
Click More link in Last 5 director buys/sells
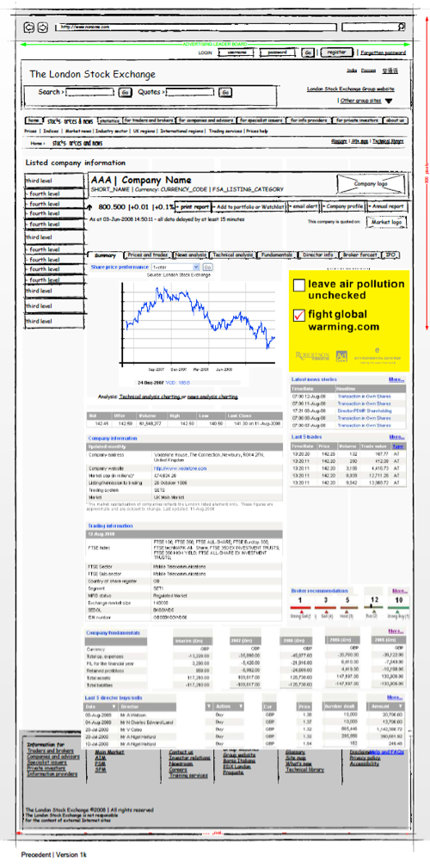point(395,698)
